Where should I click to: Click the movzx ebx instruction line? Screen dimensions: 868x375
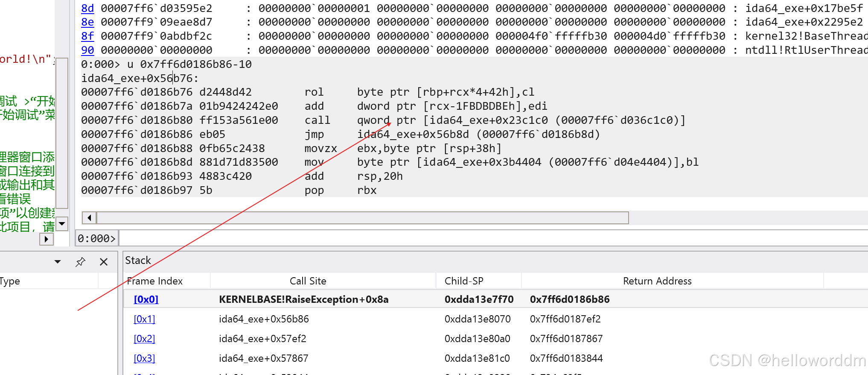[291, 148]
